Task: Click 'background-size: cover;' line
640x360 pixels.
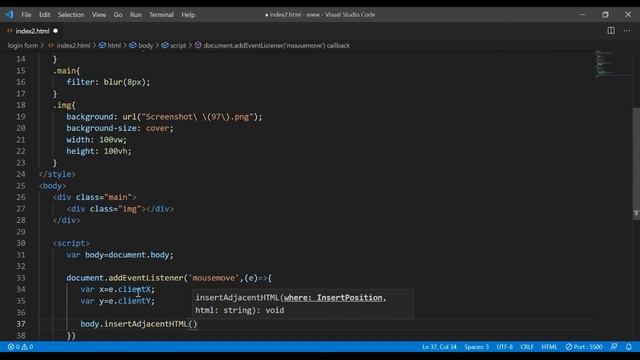Action: click(x=120, y=128)
